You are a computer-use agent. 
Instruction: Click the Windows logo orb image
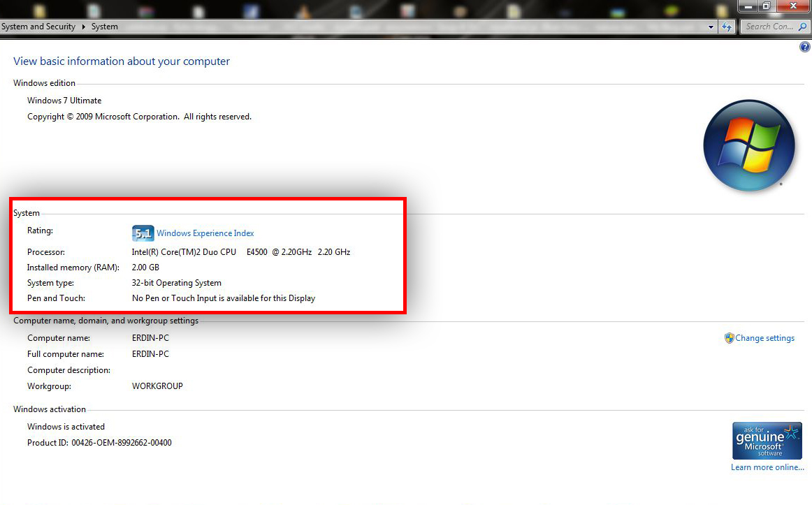[749, 145]
